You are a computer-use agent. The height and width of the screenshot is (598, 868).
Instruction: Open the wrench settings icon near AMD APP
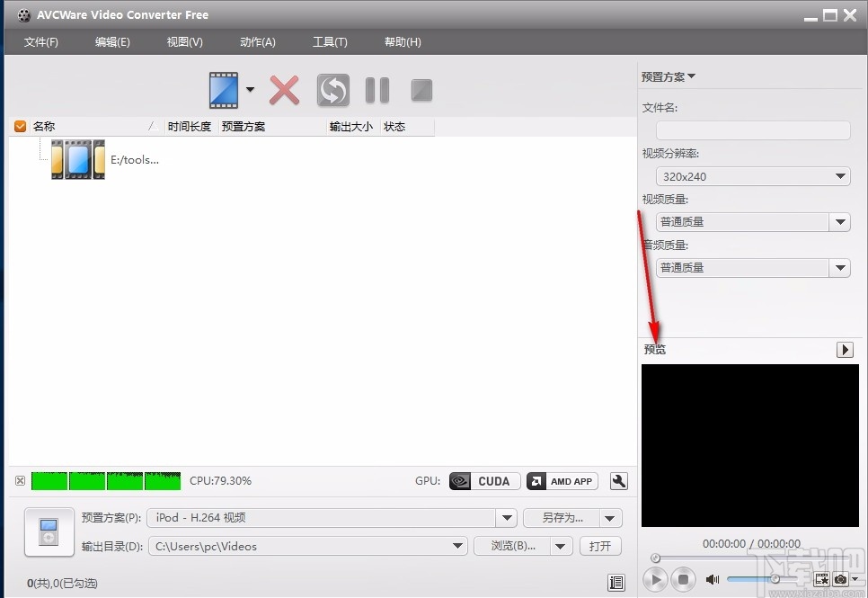coord(618,481)
